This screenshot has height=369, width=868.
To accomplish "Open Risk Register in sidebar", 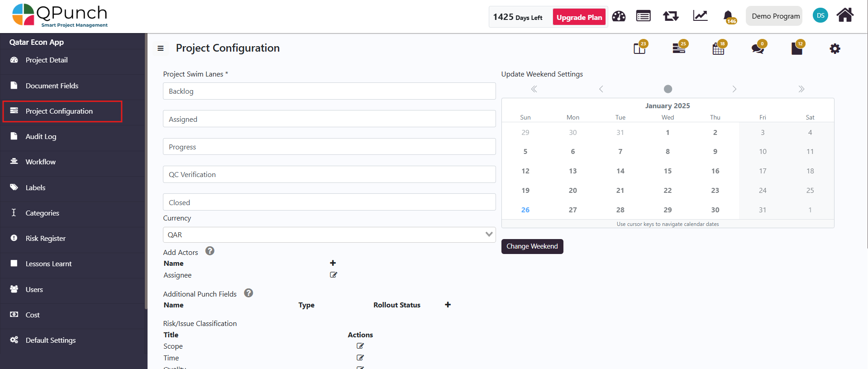I will point(45,238).
